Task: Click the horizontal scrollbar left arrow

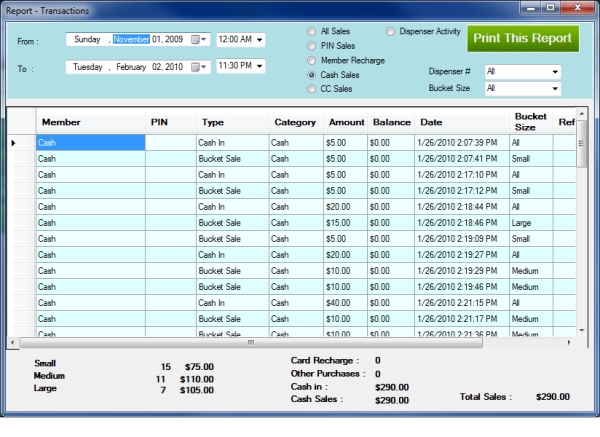Action: pyautogui.click(x=12, y=342)
